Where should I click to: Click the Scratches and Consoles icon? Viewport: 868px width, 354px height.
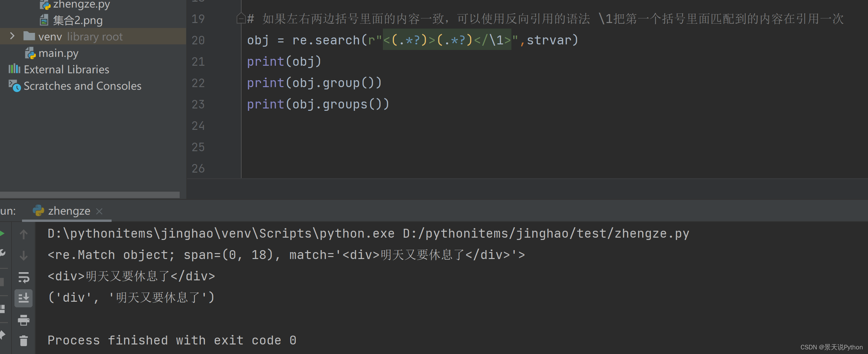pos(14,86)
